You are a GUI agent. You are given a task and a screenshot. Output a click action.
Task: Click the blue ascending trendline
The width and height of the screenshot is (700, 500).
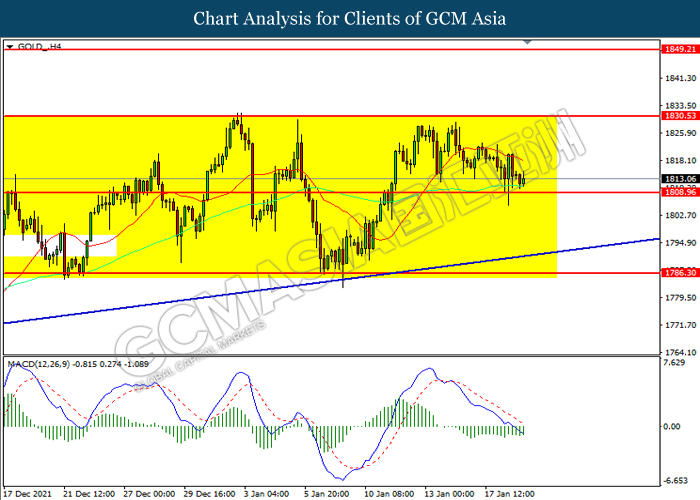331,281
